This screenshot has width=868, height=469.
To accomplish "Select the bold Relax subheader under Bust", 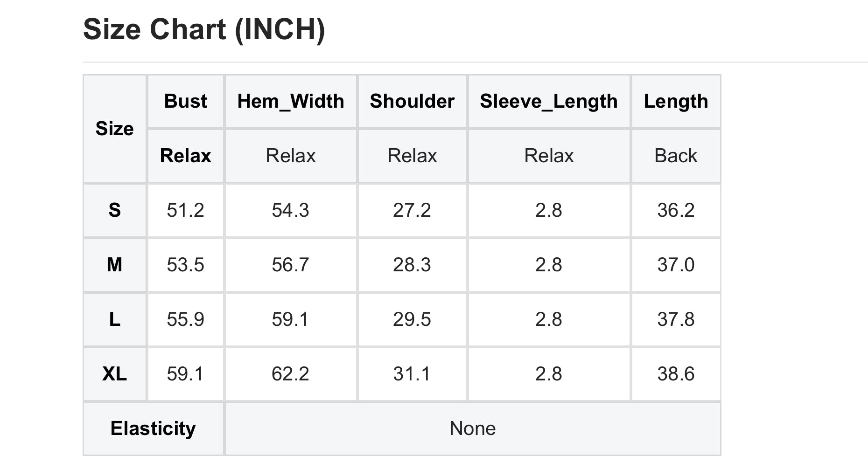I will tap(185, 156).
